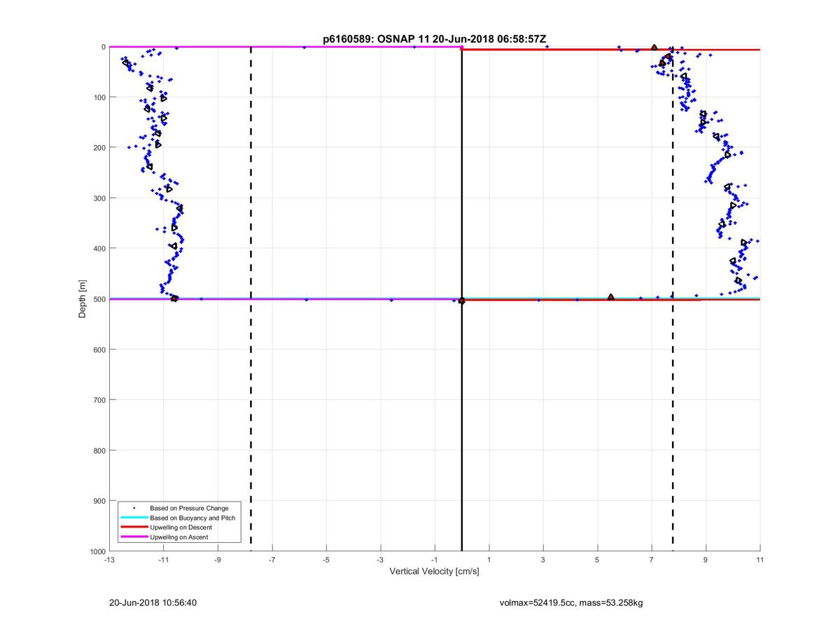Click the x-axis tick label -5
Image resolution: width=840 pixels, height=620 pixels.
point(326,560)
